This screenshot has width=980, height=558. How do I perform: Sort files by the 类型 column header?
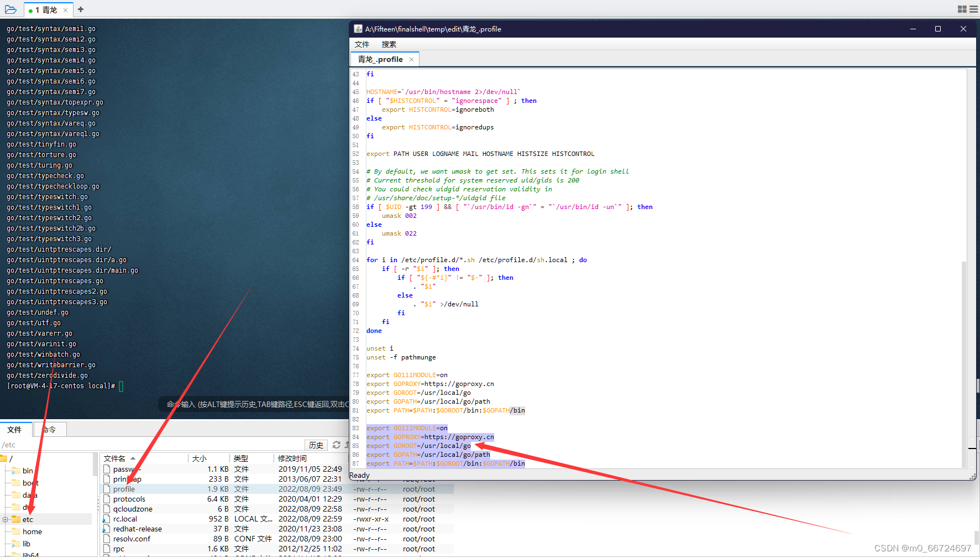(251, 458)
